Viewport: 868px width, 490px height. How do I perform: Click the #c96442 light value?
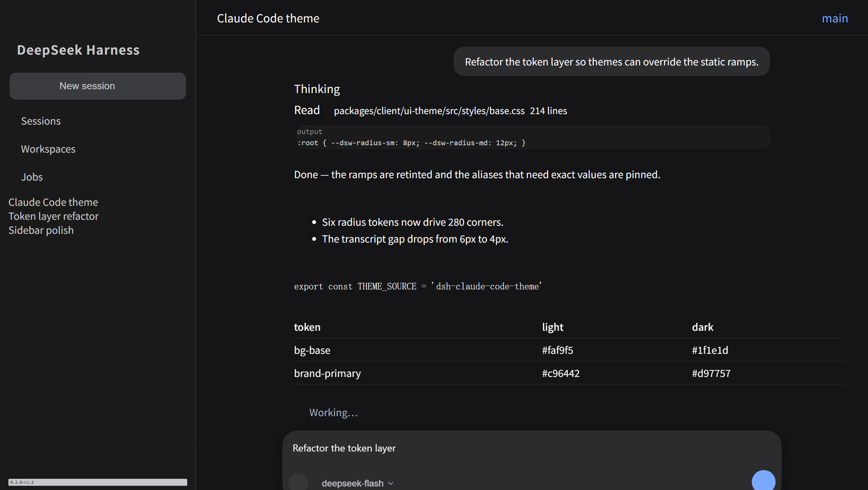click(561, 373)
